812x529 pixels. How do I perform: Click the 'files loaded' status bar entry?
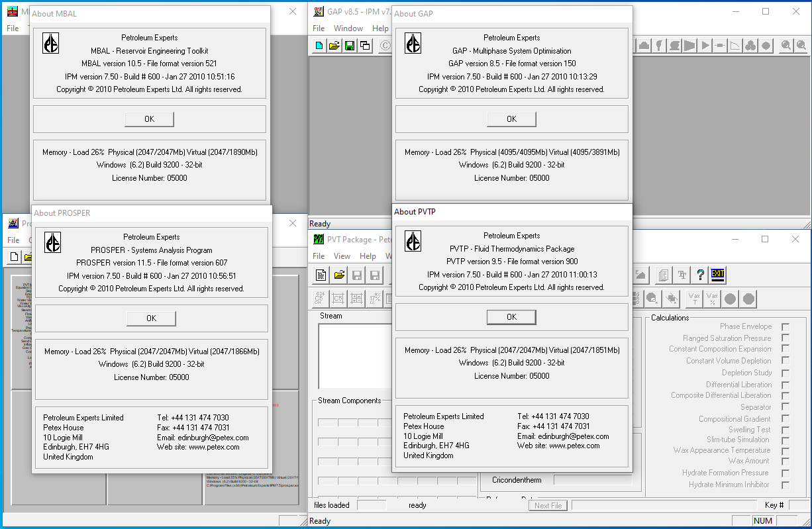click(332, 505)
